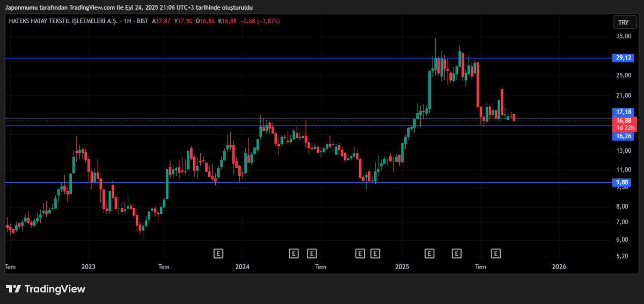Click the last earnings E marker after Tem 2025

point(496,253)
